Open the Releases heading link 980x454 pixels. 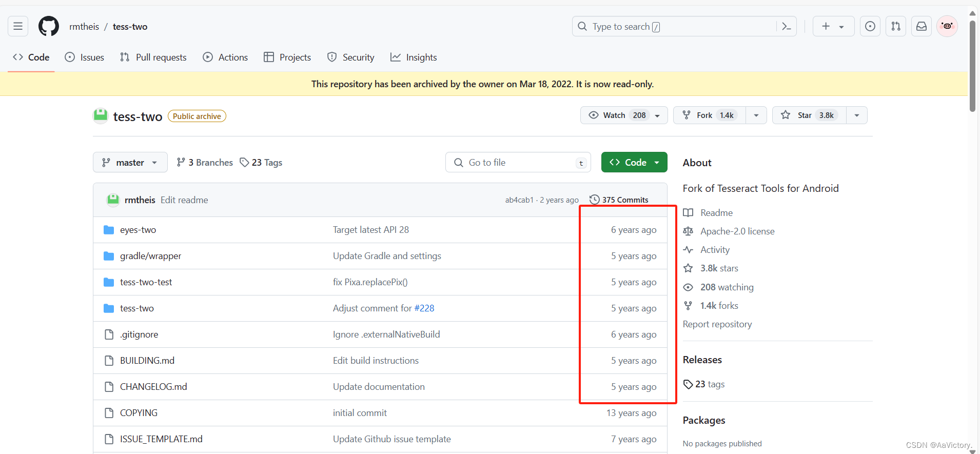click(702, 360)
